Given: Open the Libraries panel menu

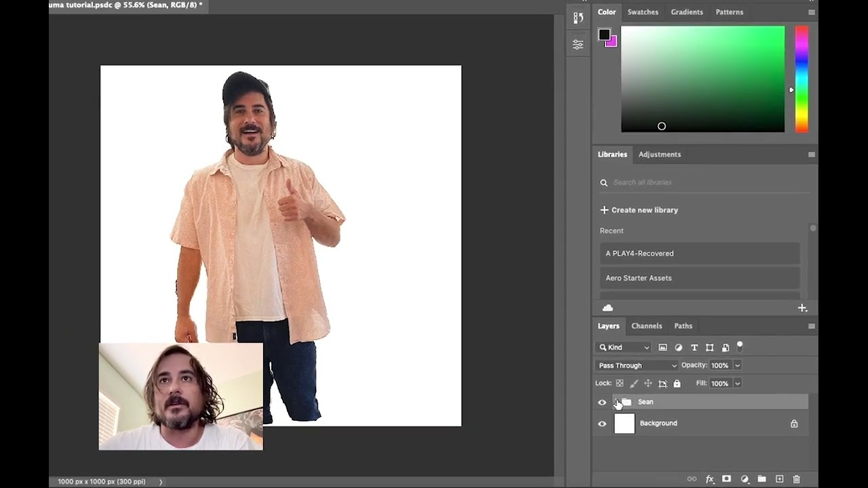Looking at the screenshot, I should coord(811,155).
